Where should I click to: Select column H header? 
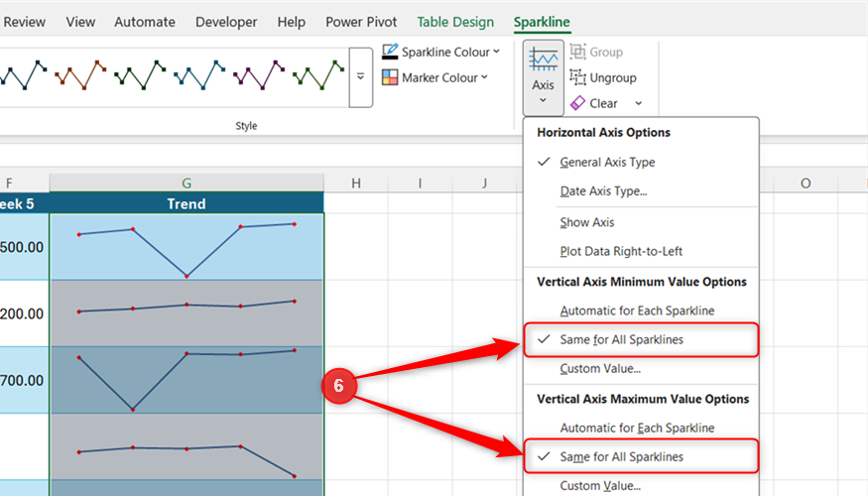(356, 183)
